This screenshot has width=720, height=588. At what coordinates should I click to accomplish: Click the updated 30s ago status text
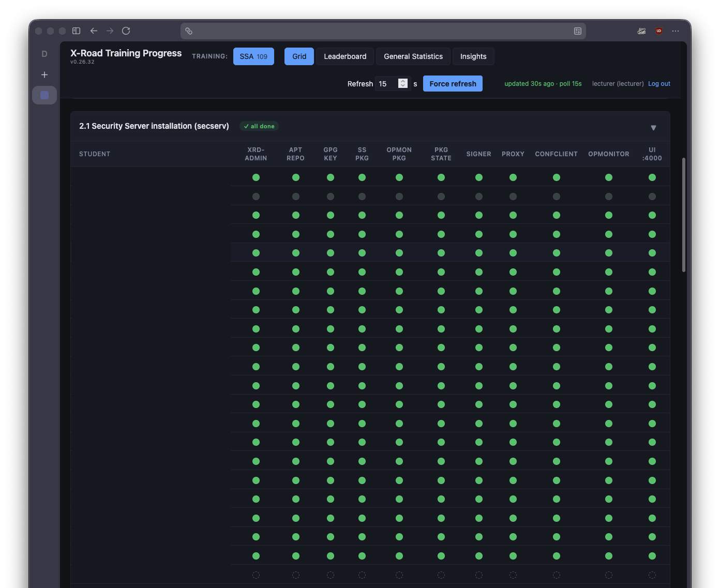point(543,84)
